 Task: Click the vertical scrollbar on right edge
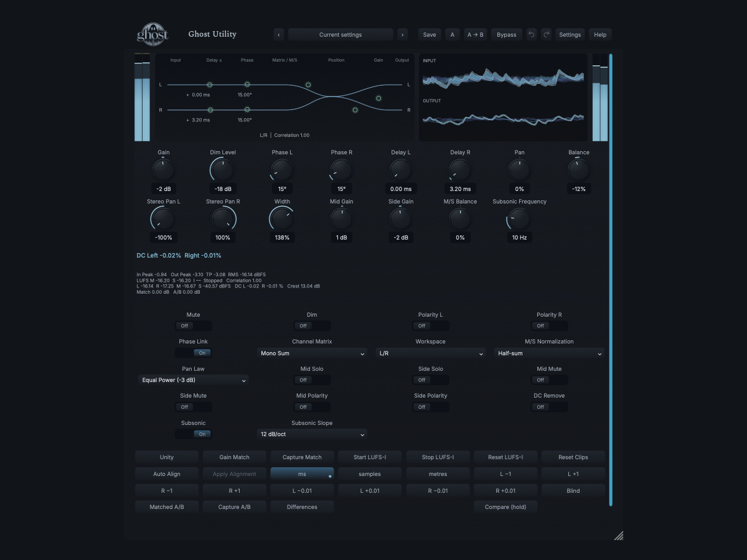[611, 279]
